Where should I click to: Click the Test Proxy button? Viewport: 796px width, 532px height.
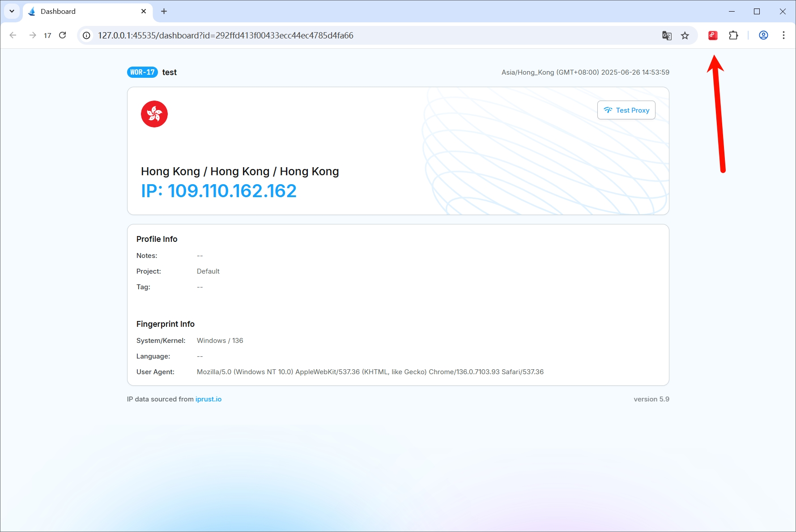tap(626, 110)
